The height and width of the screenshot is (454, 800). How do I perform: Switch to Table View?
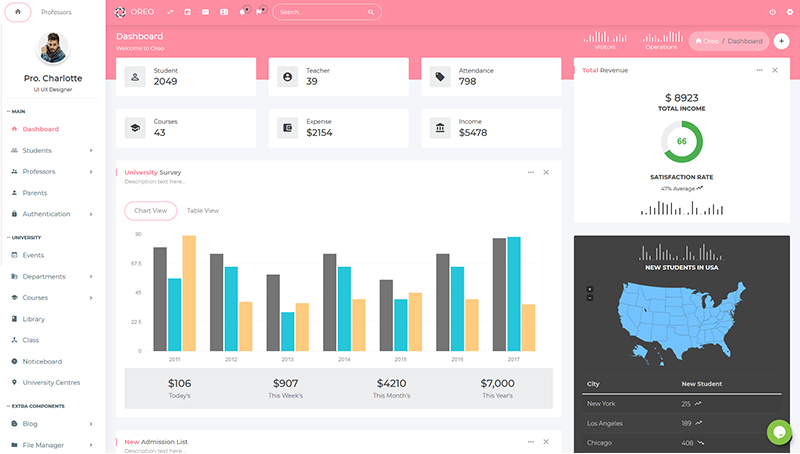[203, 211]
